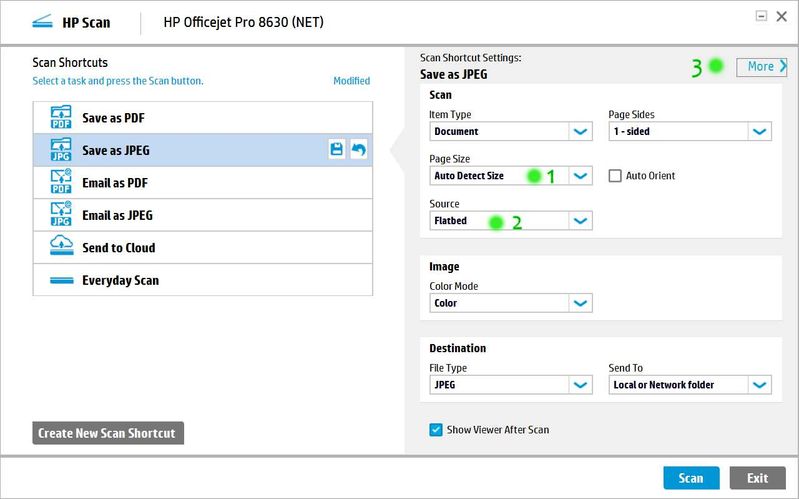Choose the Everyday Scan shortcut

pos(203,280)
